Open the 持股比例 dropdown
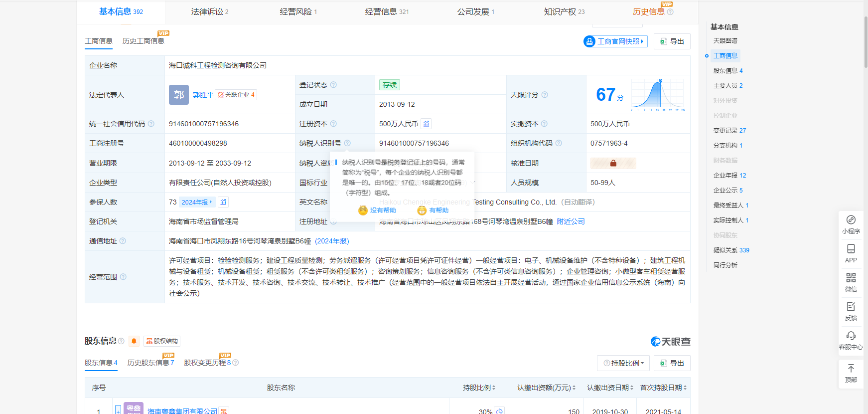The width and height of the screenshot is (868, 414). [623, 363]
